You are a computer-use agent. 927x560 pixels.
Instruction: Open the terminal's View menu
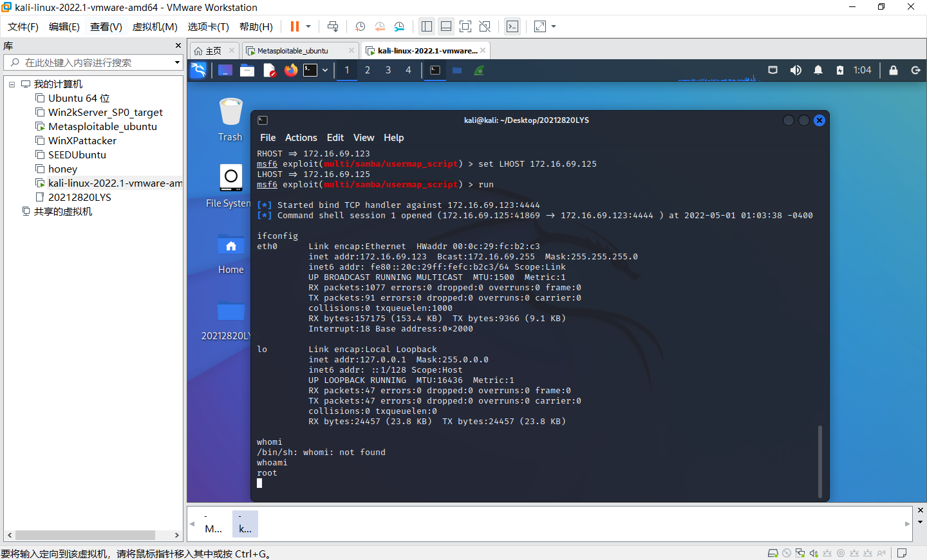click(364, 138)
